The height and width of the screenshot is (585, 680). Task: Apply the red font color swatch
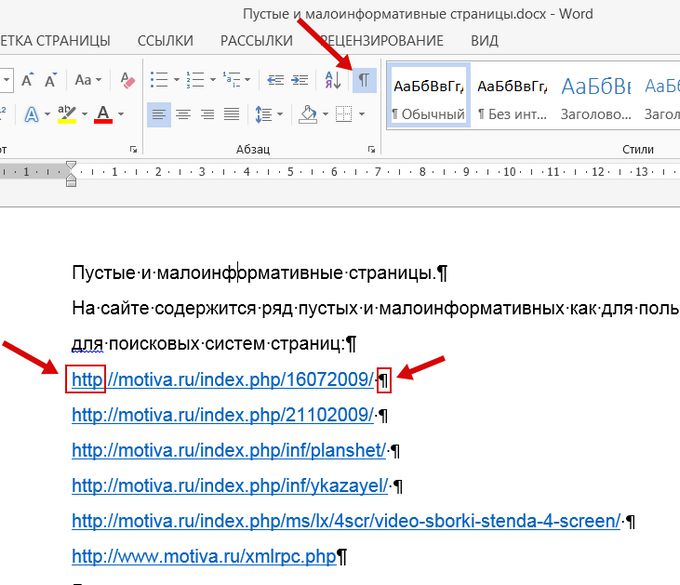coord(103,115)
